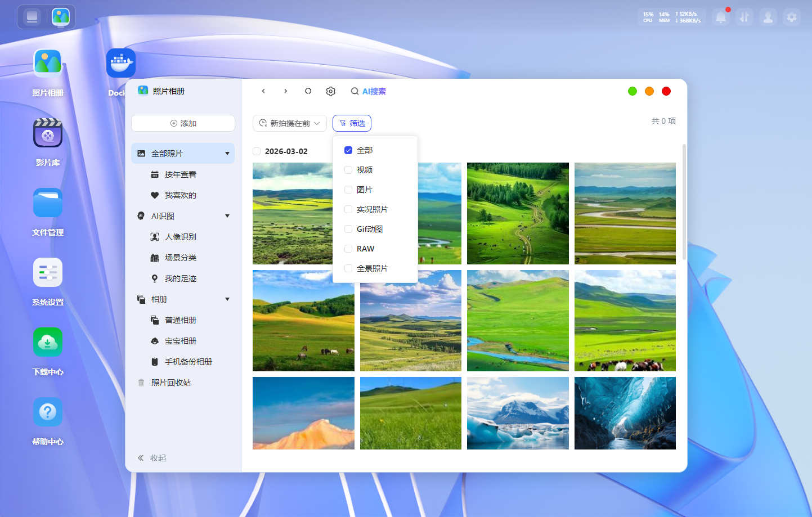The image size is (812, 517).
Task: Open the 照片相册 desktop app icon
Action: coord(48,63)
